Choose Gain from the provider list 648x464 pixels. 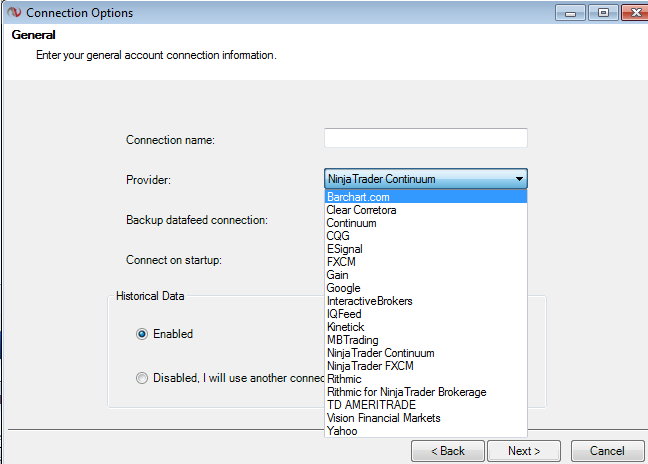426,275
